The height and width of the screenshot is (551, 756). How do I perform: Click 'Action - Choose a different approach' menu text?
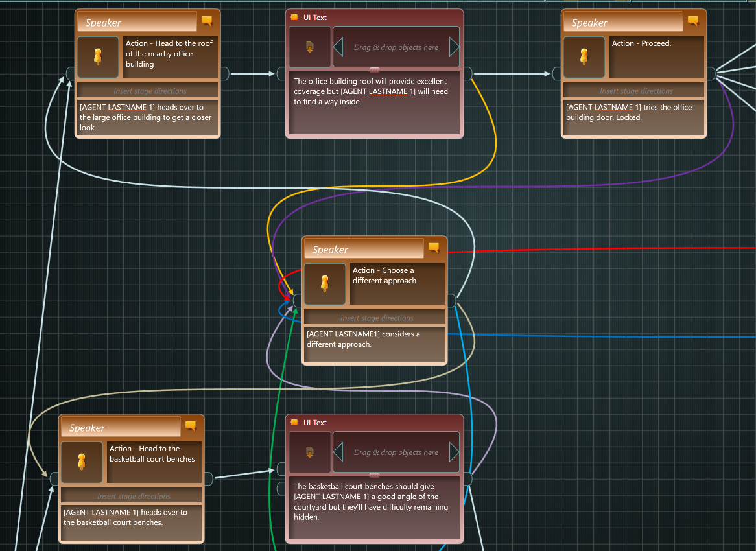click(x=384, y=275)
